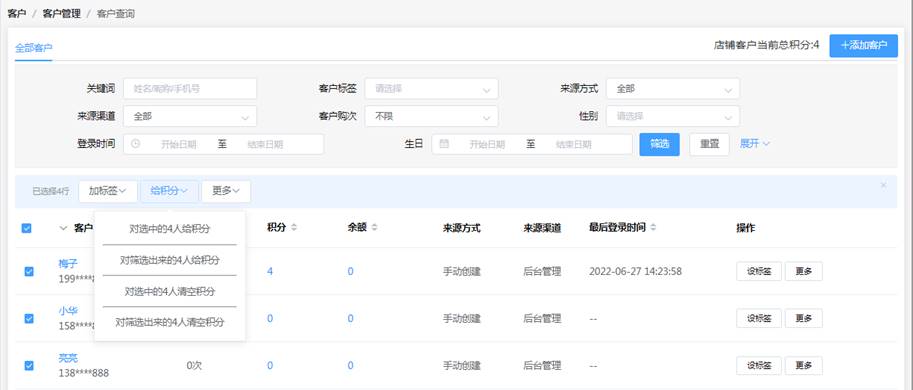Viewport: 913px width, 390px height.
Task: Select 对选中的4人清空积分 menu option
Action: coord(169,291)
